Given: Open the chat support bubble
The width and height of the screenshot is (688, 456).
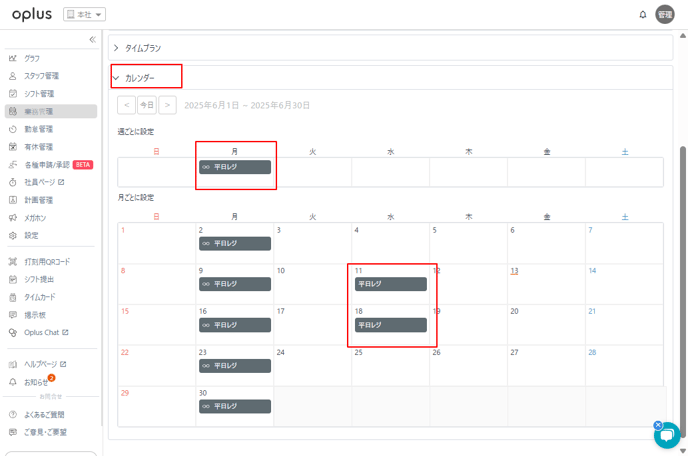Looking at the screenshot, I should 666,435.
